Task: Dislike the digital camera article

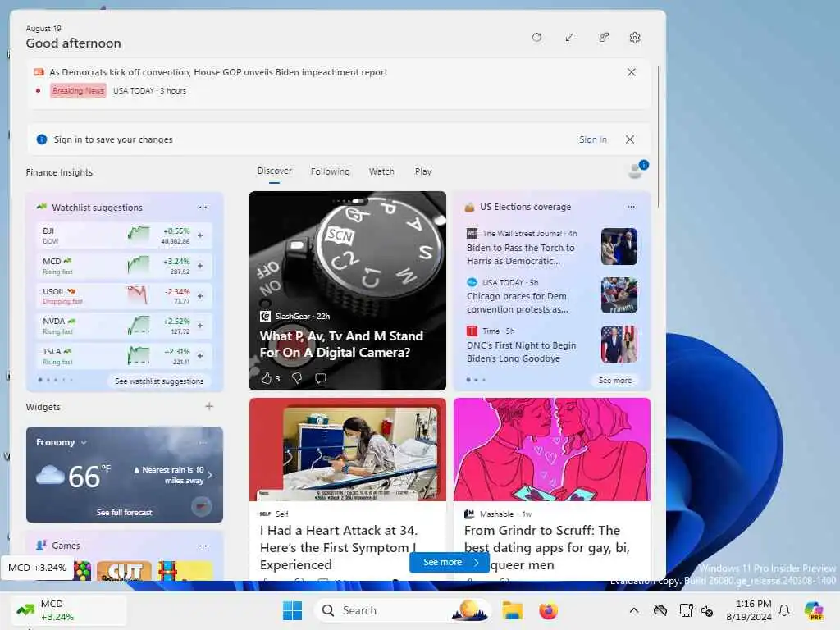Action: pyautogui.click(x=297, y=378)
